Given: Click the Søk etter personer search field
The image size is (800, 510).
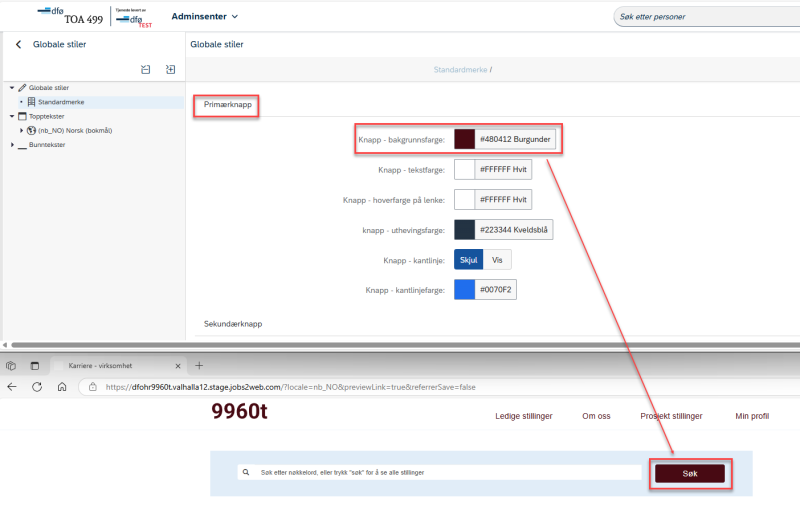Looking at the screenshot, I should click(x=707, y=17).
